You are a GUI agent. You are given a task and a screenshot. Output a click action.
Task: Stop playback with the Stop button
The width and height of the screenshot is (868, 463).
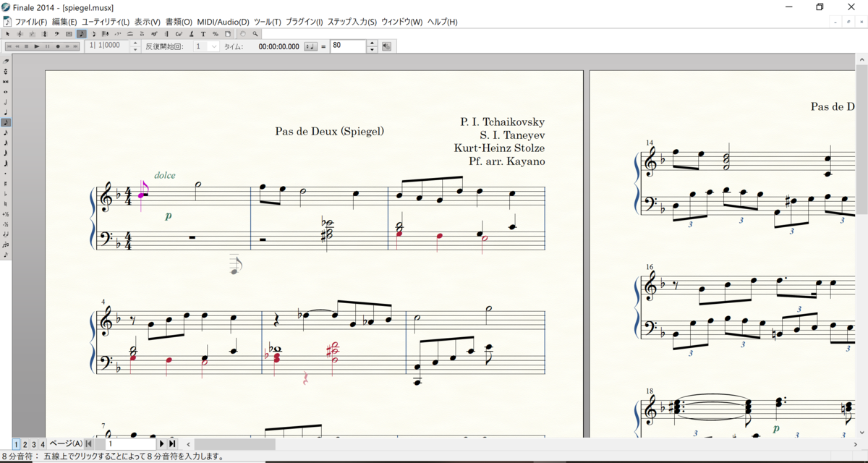[x=27, y=46]
